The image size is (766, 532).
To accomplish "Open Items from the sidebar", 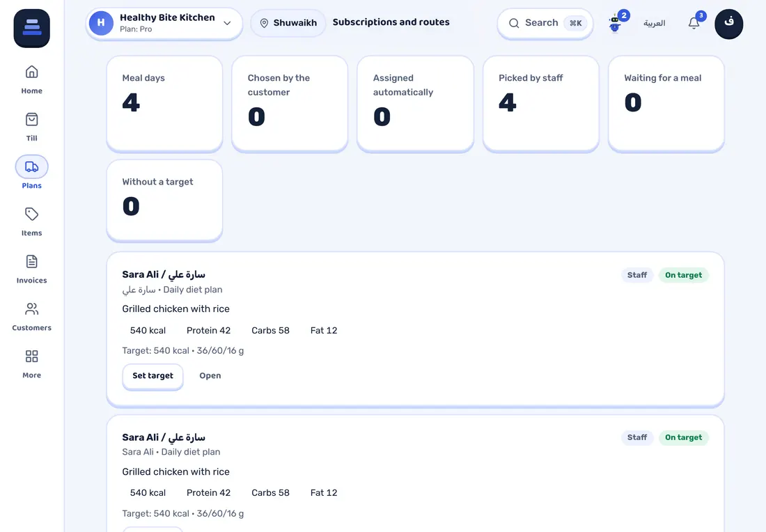I will [x=32, y=222].
